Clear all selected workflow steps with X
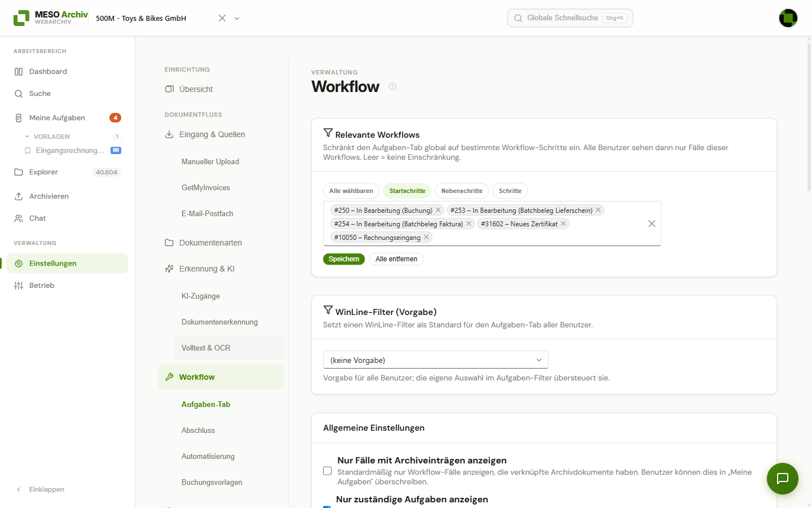812x508 pixels. 652,224
